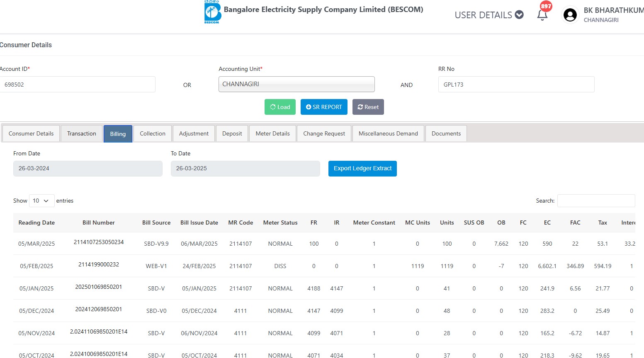Click reading date 05/MAR/2025
Viewport: 644px width, 358px height.
(36, 244)
